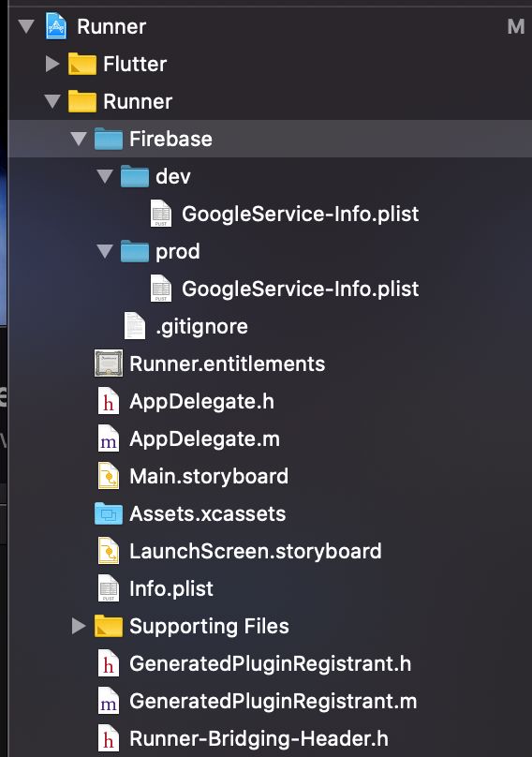This screenshot has width=532, height=757.
Task: Collapse the Runner group disclosure triangle
Action: tap(52, 101)
